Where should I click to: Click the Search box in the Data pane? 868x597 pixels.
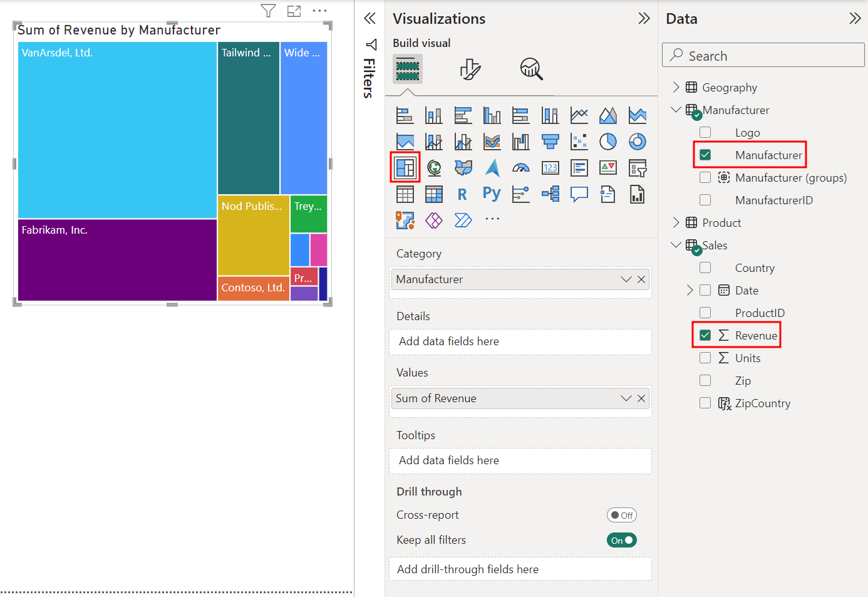pyautogui.click(x=763, y=55)
